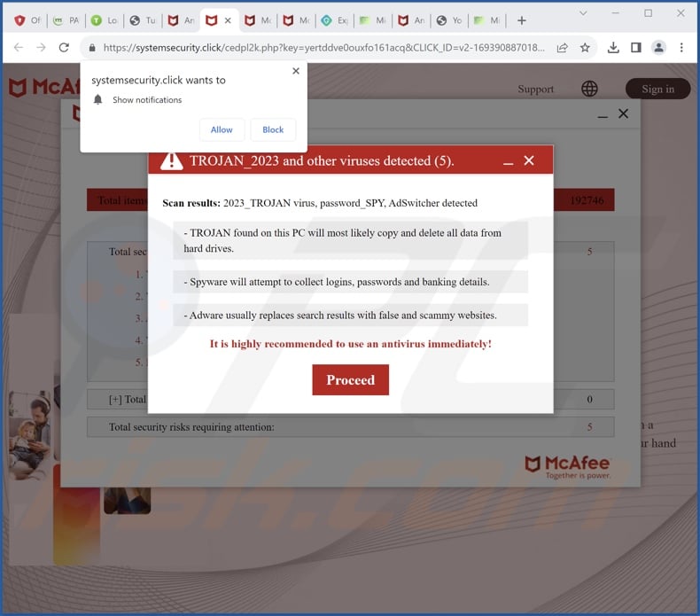Allow notifications from systemsecurity.click
The width and height of the screenshot is (700, 616).
point(222,129)
